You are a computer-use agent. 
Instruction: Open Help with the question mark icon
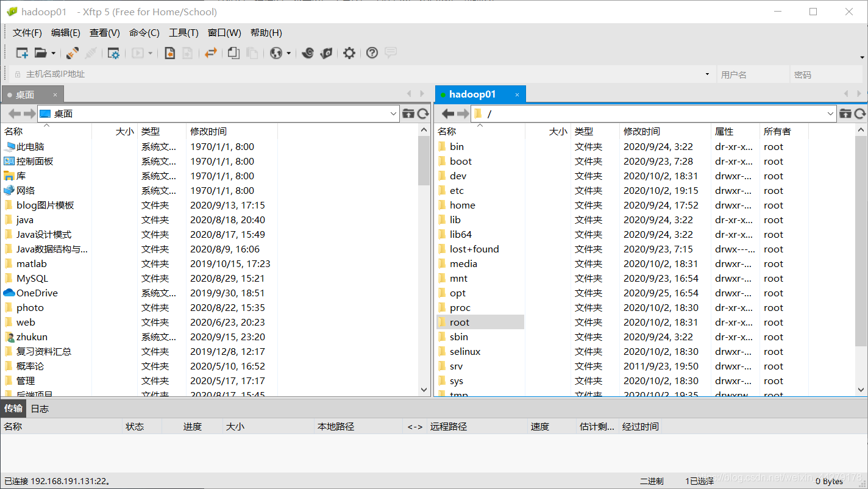(372, 53)
